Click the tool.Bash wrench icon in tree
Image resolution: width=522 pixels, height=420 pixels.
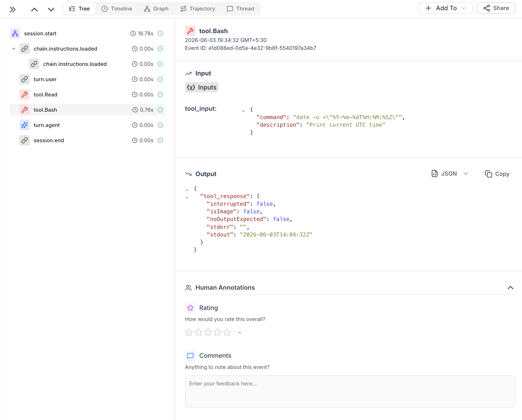pos(24,110)
